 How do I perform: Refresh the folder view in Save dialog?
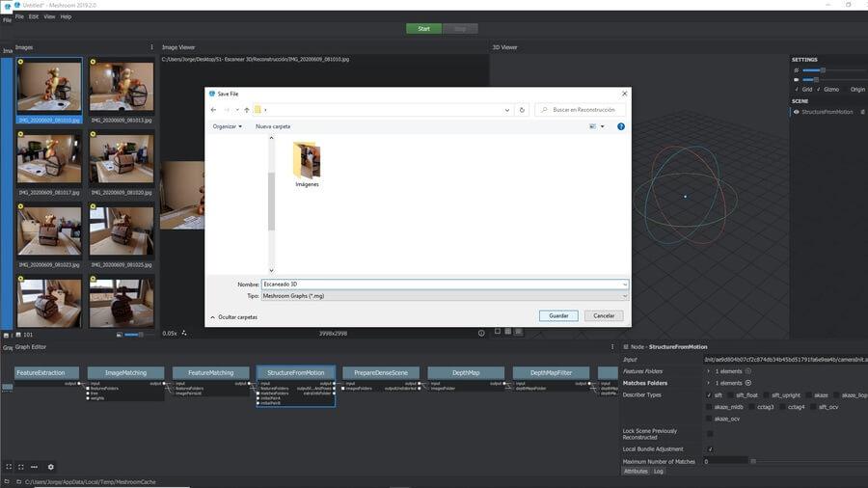[x=522, y=110]
